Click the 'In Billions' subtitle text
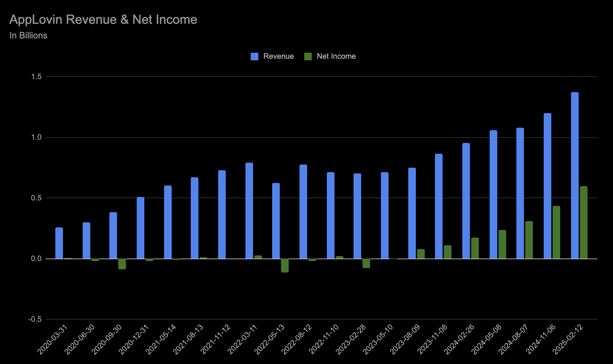This screenshot has height=364, width=613. point(28,35)
